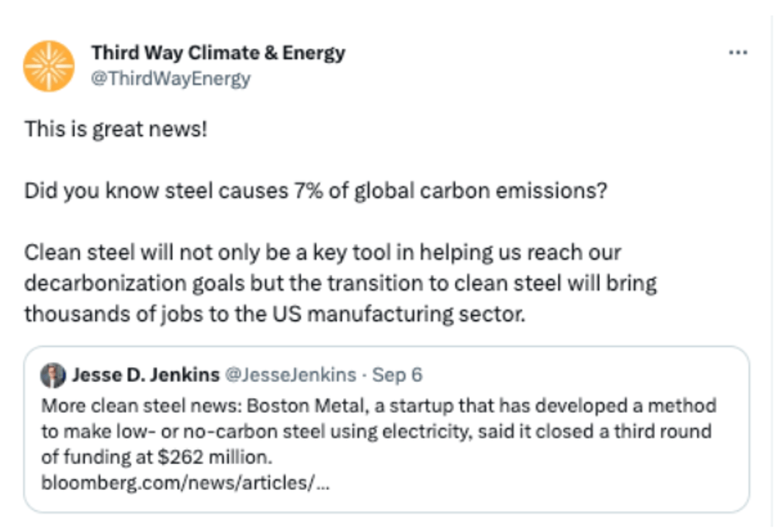Click the @JesseJenkins handle
Viewport: 782px width, 532px height.
291,375
